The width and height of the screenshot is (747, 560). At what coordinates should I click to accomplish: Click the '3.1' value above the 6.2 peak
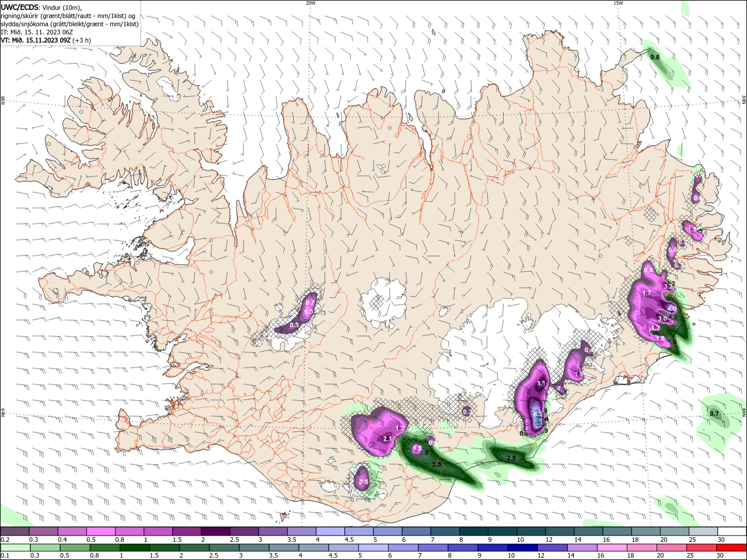541,383
